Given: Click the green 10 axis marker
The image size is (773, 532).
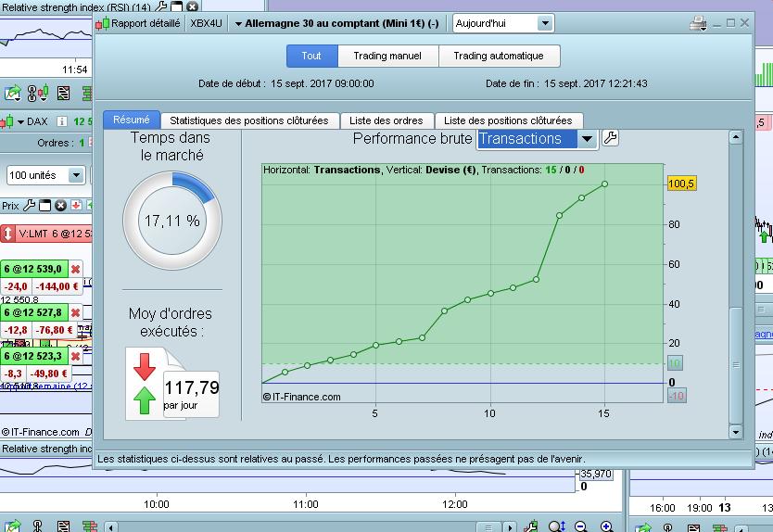Looking at the screenshot, I should click(x=675, y=363).
